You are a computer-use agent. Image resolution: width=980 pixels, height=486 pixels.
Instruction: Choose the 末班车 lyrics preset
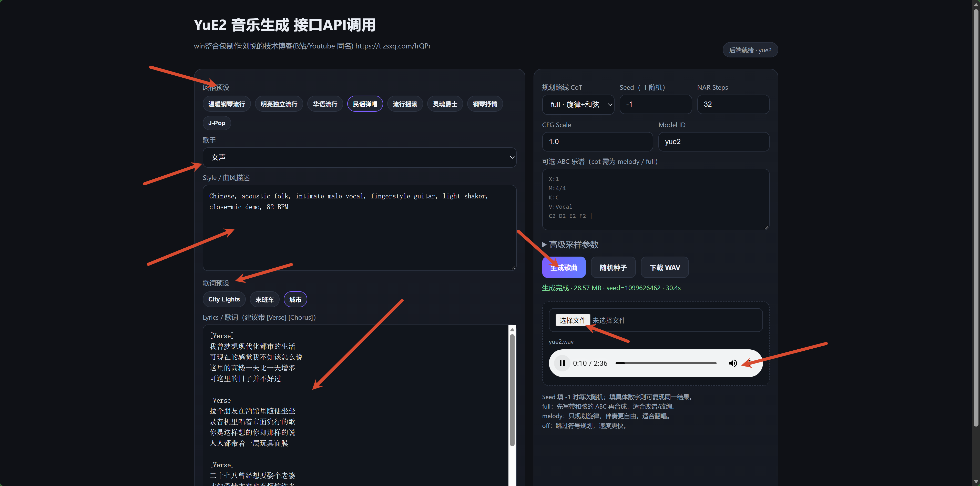coord(264,299)
